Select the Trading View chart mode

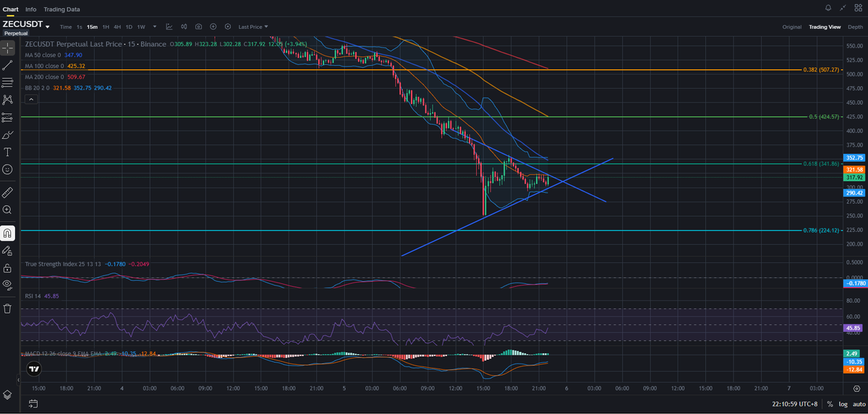(x=825, y=27)
